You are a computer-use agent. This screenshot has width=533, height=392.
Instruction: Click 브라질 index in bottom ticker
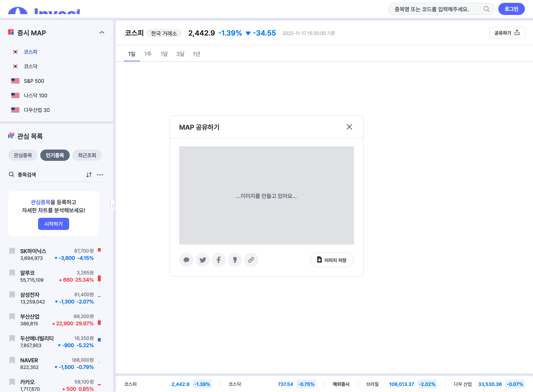(372, 384)
